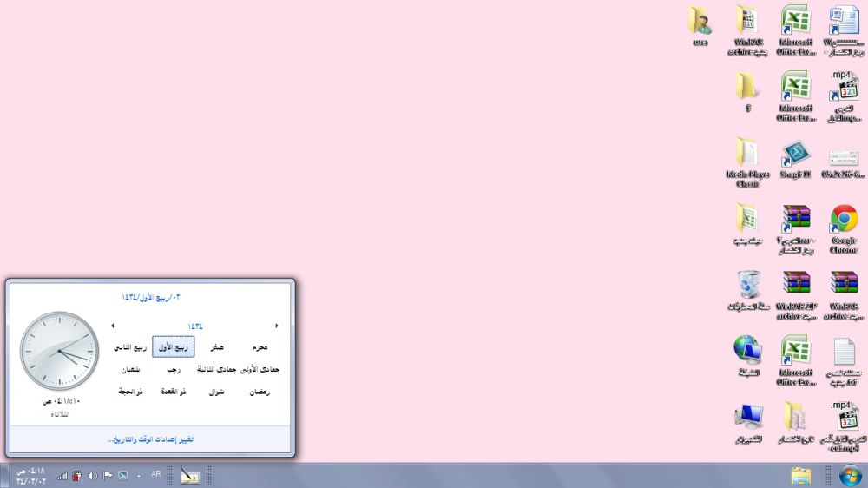Open Windows Explorer from the taskbar

[801, 475]
